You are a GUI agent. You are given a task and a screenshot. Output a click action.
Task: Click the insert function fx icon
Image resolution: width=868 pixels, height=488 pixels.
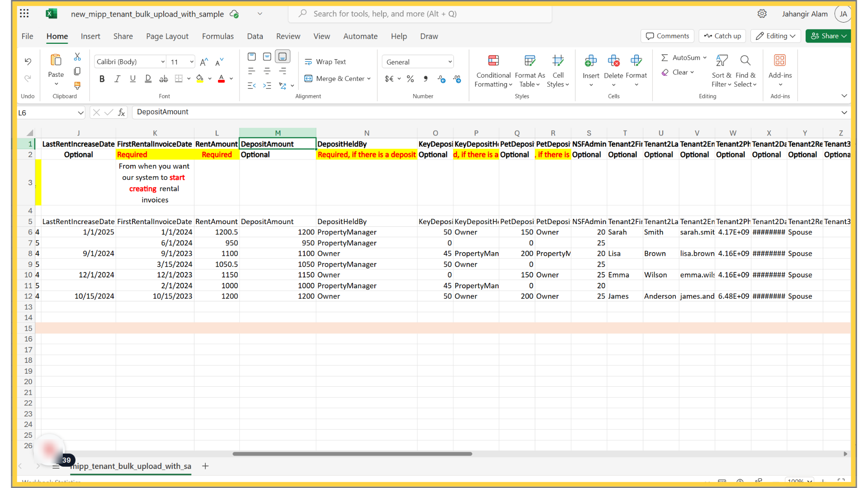tap(122, 113)
